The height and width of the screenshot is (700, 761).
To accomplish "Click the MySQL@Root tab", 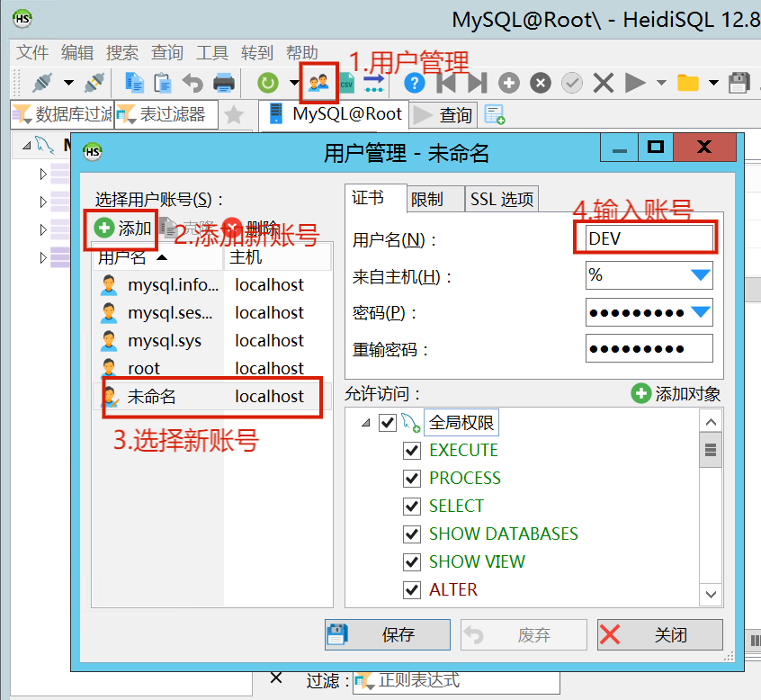I will (x=334, y=114).
